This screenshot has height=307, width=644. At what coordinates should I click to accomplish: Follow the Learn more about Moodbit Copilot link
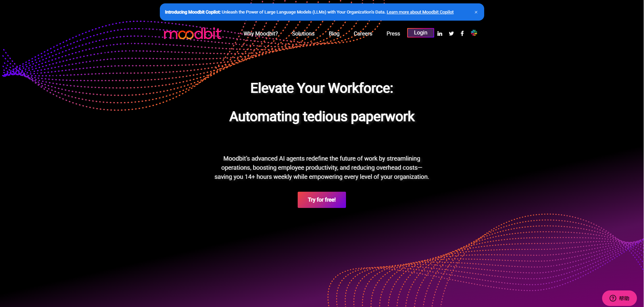pos(420,12)
